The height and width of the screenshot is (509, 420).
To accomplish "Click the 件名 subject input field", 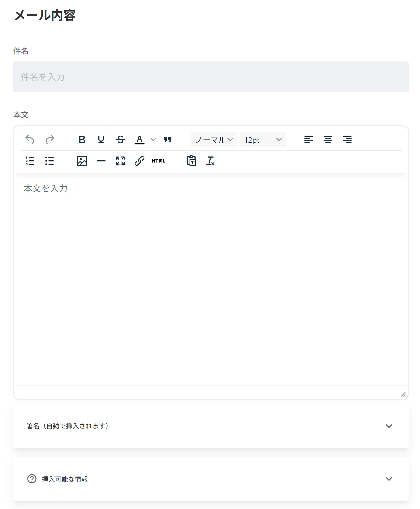I will (211, 77).
